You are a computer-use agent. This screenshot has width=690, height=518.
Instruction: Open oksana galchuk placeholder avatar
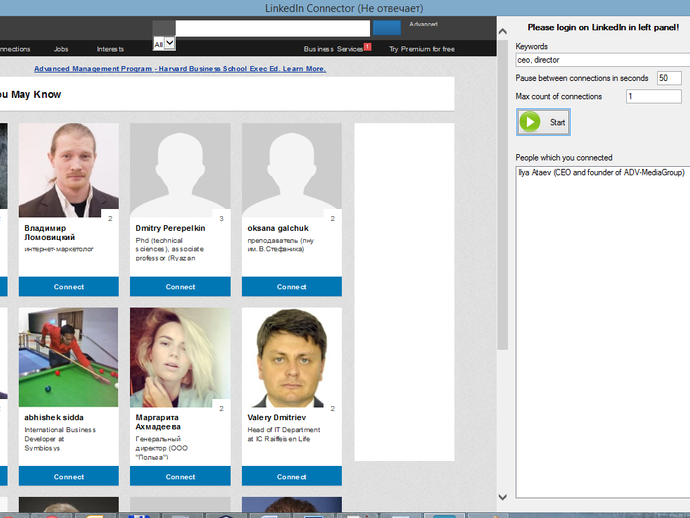[x=292, y=170]
